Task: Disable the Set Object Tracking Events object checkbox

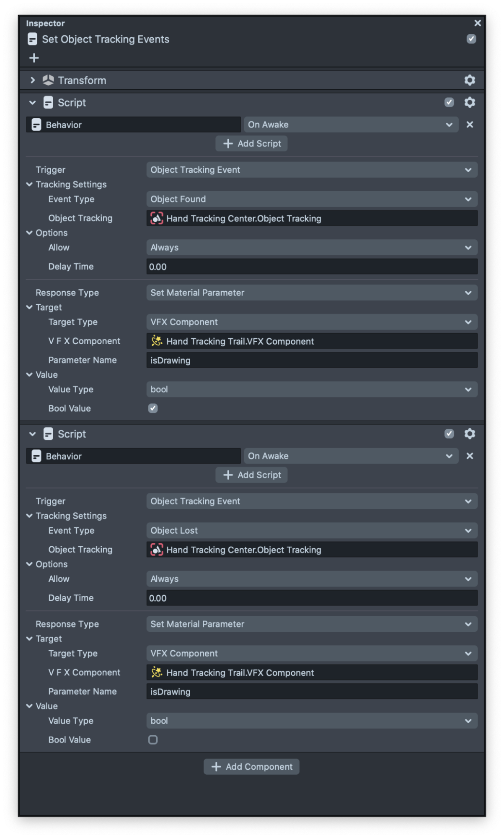Action: click(x=471, y=39)
